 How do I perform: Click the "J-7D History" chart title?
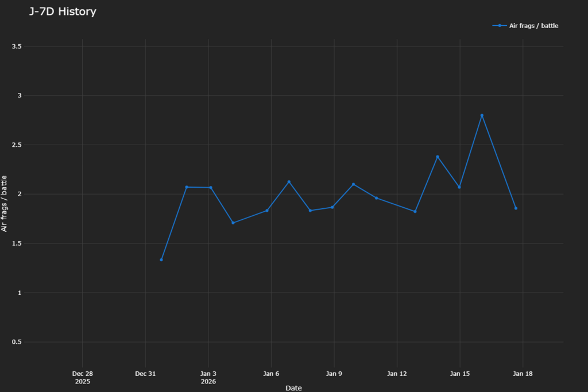pyautogui.click(x=63, y=11)
